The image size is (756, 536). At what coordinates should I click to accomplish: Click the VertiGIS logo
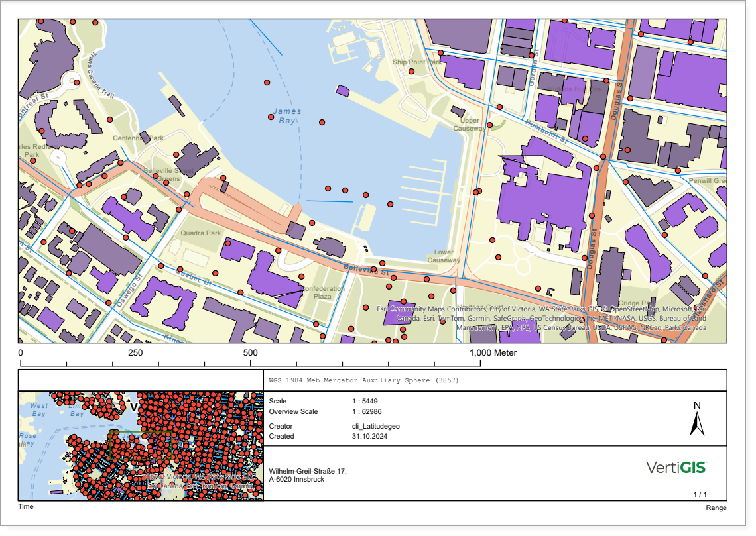pyautogui.click(x=676, y=468)
